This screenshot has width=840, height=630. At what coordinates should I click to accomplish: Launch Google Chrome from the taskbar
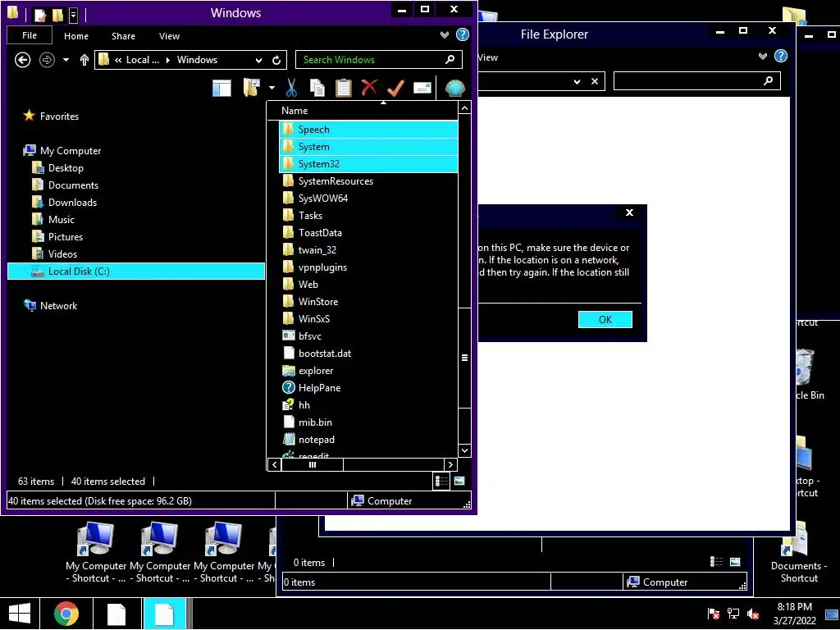[66, 614]
